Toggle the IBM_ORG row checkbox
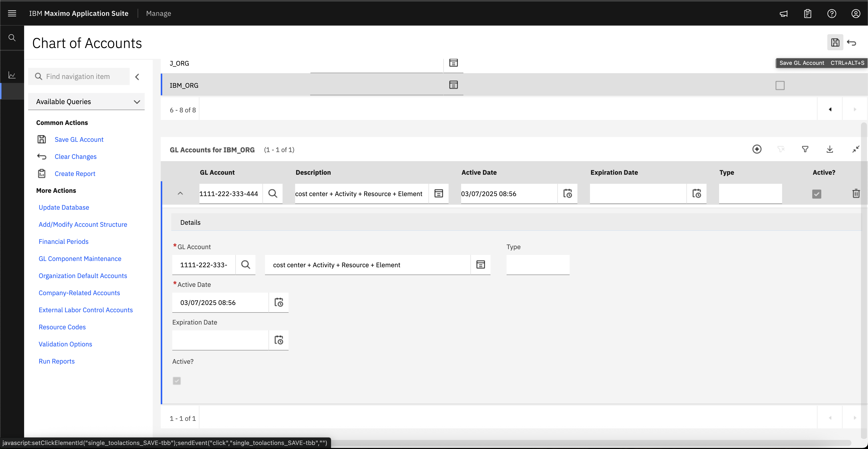 coord(780,86)
